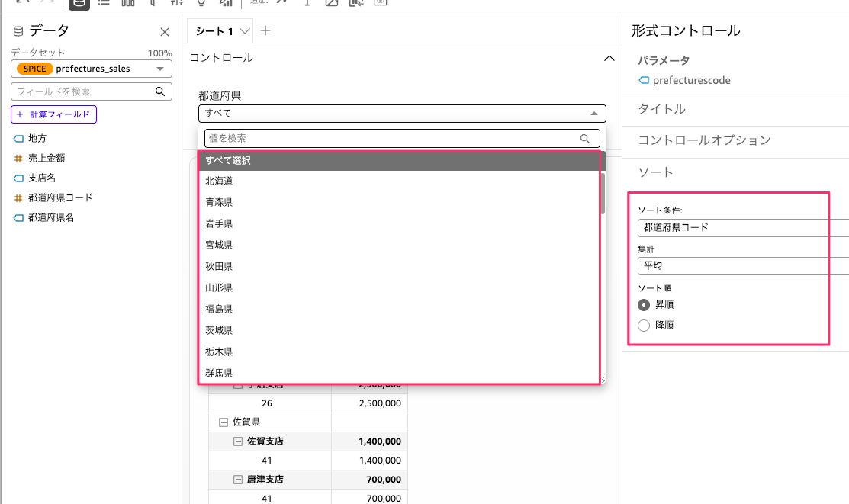Click the 都道府県コード field number icon
The image size is (849, 504).
click(18, 198)
